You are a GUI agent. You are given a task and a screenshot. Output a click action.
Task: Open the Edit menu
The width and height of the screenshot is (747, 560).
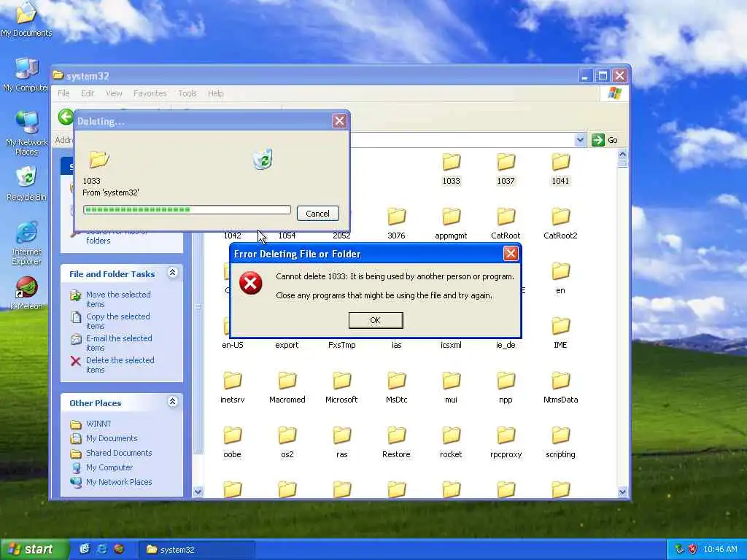(x=88, y=93)
